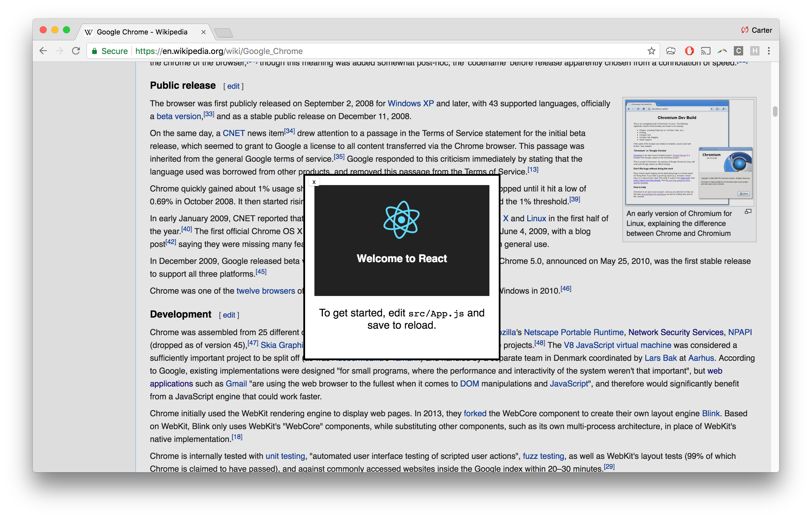This screenshot has height=519, width=812.
Task: Click the edit link beside Public release
Action: tap(233, 86)
